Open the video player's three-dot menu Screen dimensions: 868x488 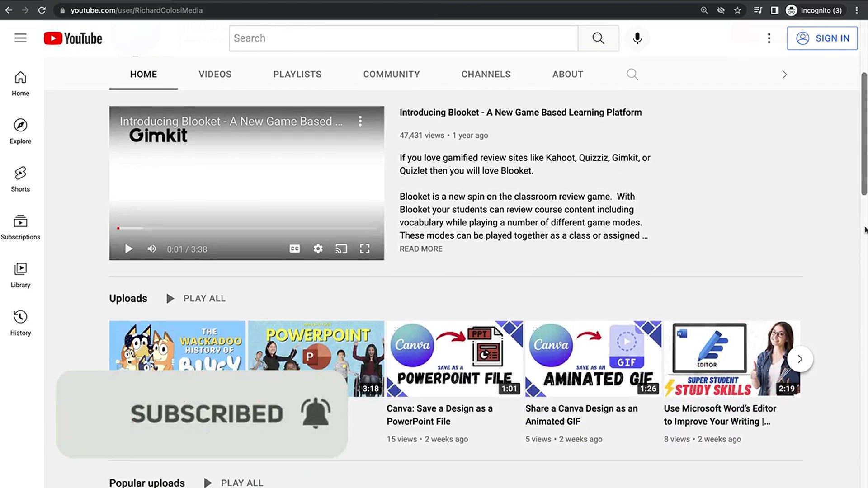point(360,121)
